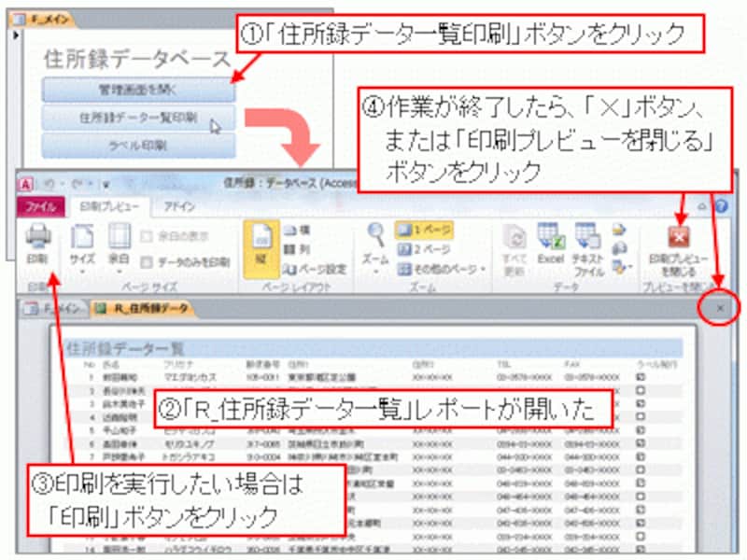Toggle the ラベル発行 checkbox in row 6

pos(641,443)
